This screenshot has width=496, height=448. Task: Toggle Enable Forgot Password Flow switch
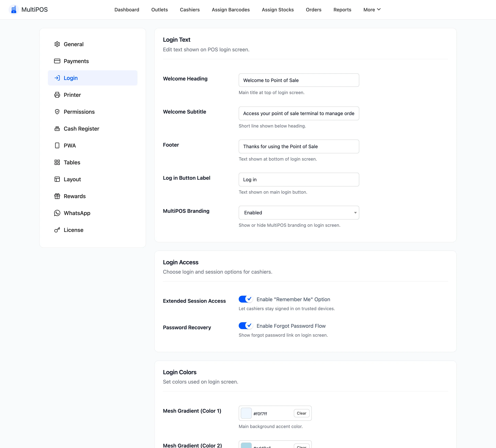tap(246, 326)
